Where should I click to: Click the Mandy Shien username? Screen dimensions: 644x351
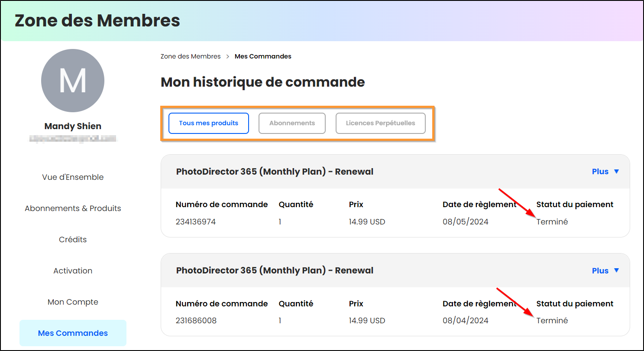(x=73, y=127)
